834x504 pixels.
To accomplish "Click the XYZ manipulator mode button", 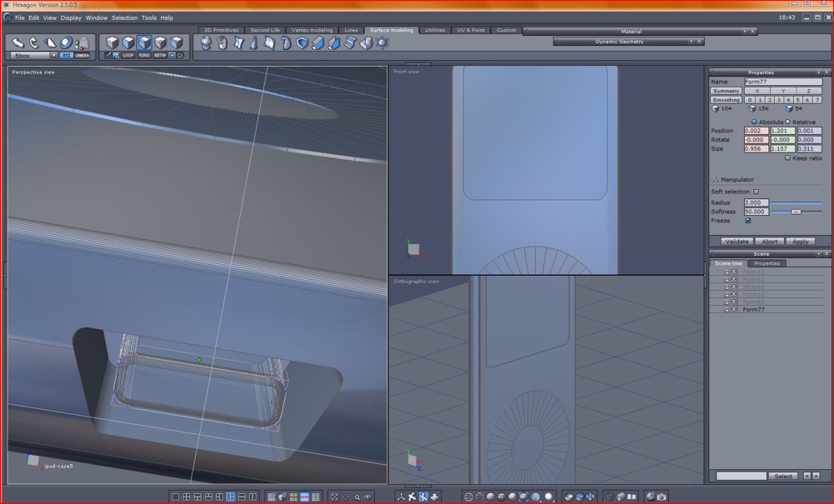I will click(66, 56).
